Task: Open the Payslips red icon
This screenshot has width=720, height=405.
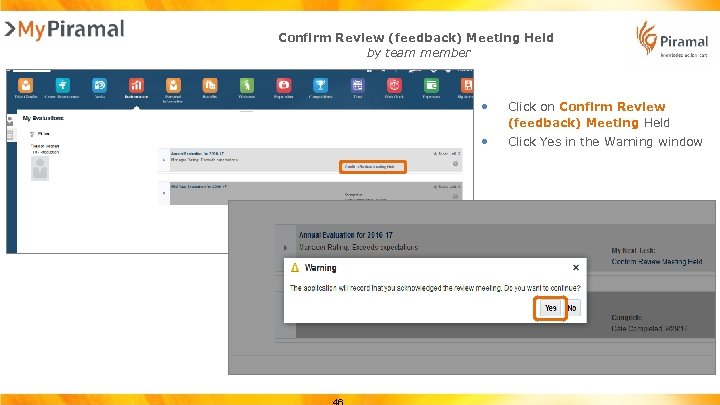Action: [x=284, y=85]
